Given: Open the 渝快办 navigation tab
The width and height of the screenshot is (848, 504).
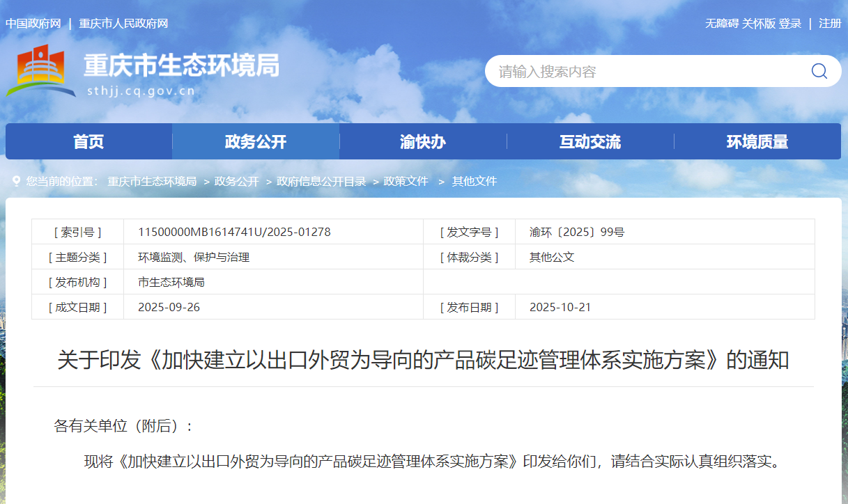Looking at the screenshot, I should (423, 142).
